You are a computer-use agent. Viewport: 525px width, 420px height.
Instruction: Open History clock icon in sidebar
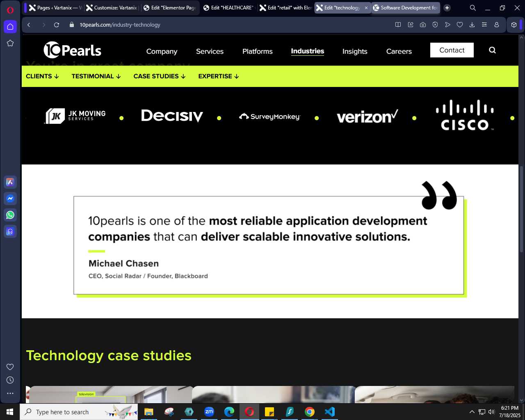[x=10, y=380]
